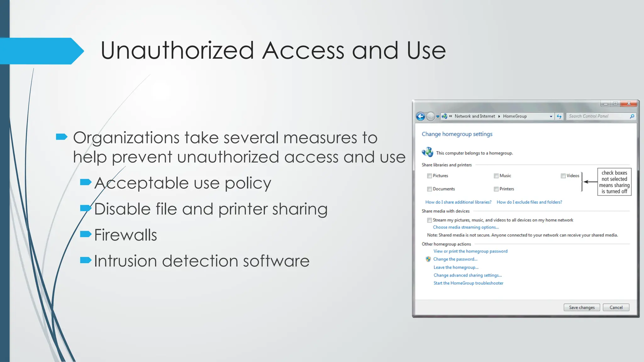Open How do I share additional libraries?
Viewport: 644px width, 362px height.
click(458, 202)
